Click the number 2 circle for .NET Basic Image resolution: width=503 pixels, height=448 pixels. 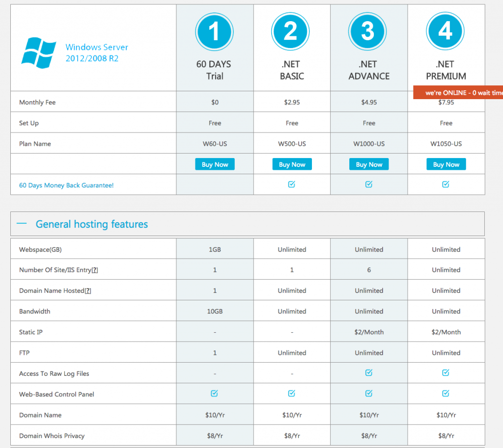tap(291, 32)
